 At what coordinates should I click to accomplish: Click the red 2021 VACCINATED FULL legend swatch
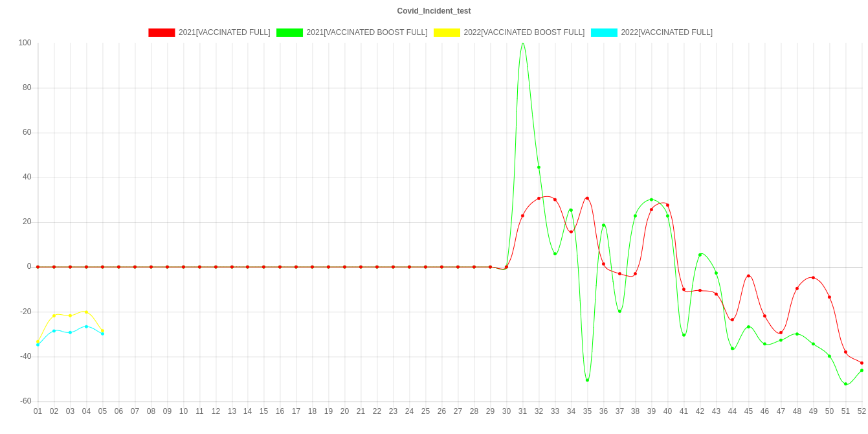162,32
